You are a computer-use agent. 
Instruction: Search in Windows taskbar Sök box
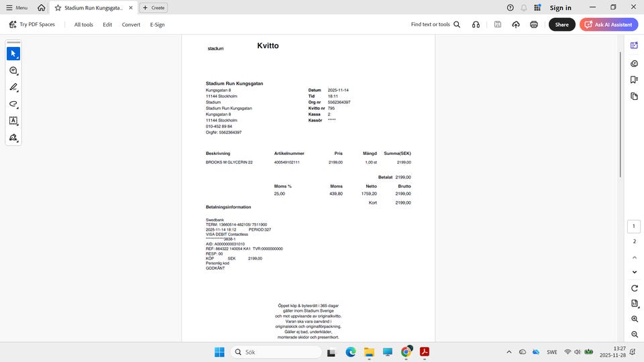tap(276, 352)
